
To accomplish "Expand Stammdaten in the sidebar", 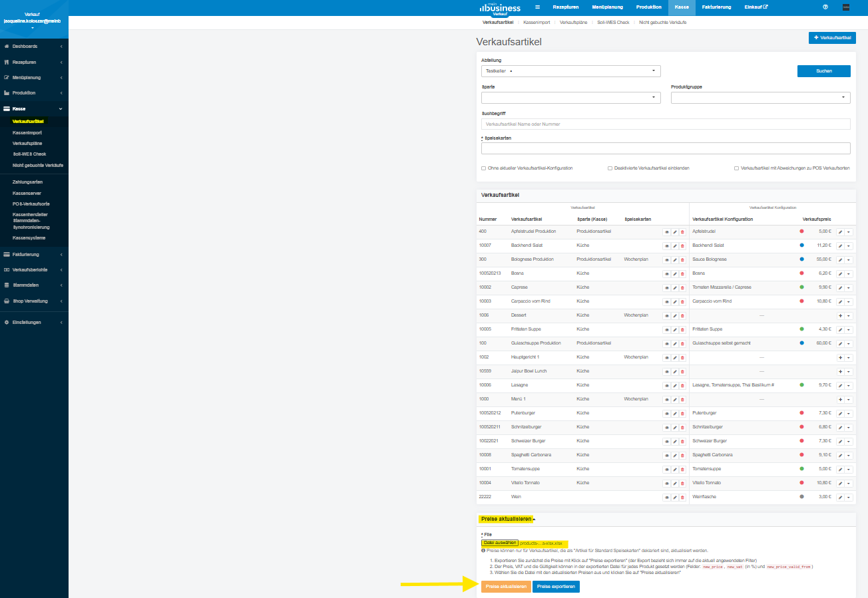I will (x=34, y=285).
